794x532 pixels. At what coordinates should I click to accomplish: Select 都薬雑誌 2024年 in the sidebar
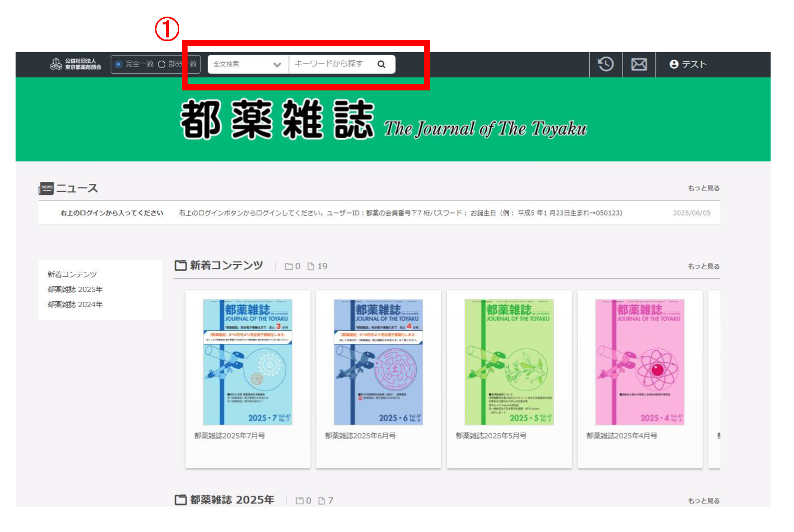pos(75,304)
